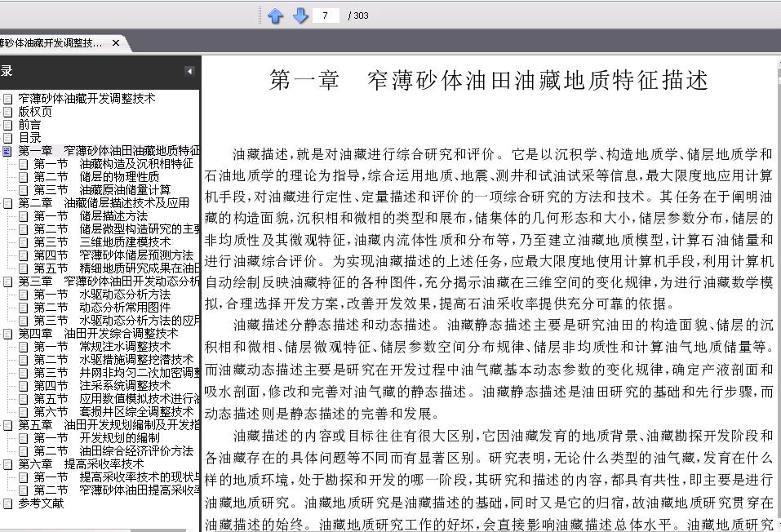Click page icon beside 参考文献 bookmark
Image resolution: width=781 pixels, height=532 pixels.
tap(8, 503)
